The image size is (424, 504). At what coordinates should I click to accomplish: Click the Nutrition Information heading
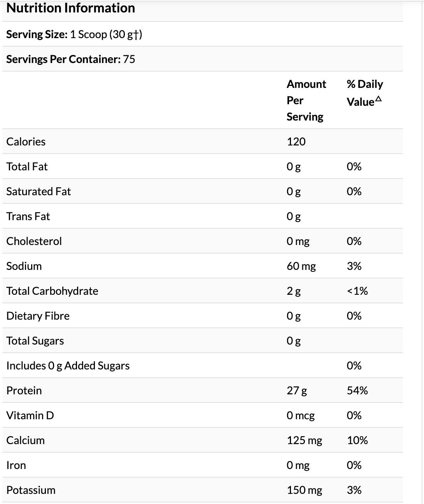pos(71,8)
